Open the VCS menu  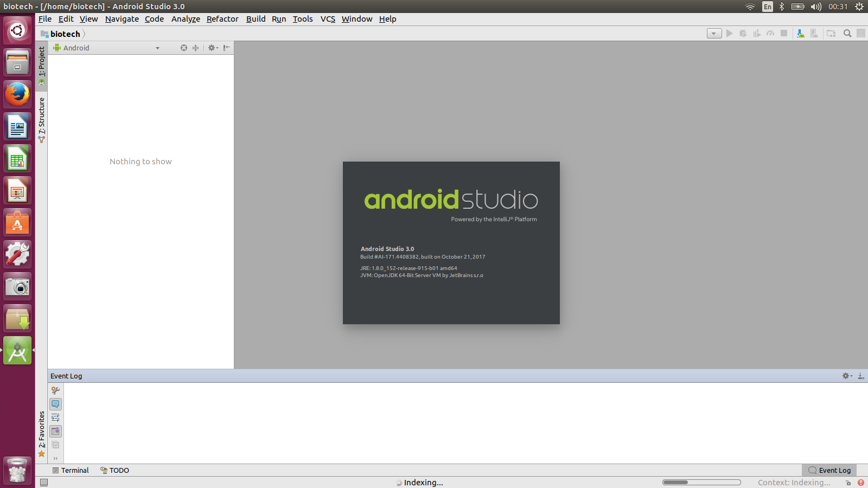328,19
